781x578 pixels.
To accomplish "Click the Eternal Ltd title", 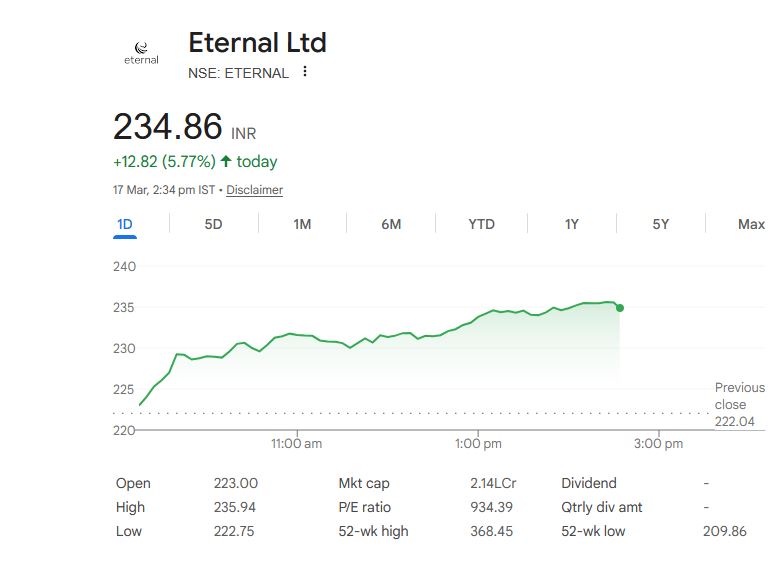I will pos(257,43).
